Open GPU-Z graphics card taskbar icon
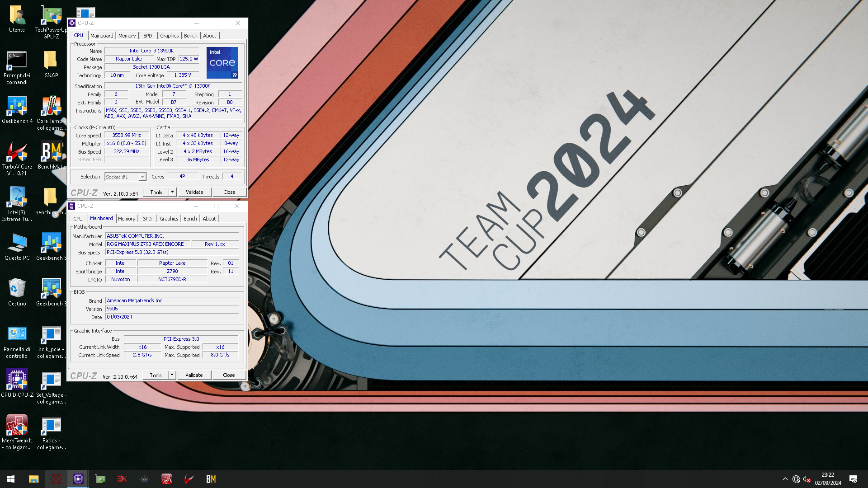Image resolution: width=868 pixels, height=488 pixels. point(100,479)
